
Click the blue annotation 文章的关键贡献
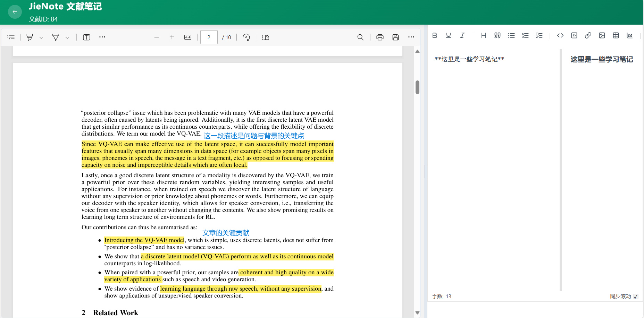point(226,233)
